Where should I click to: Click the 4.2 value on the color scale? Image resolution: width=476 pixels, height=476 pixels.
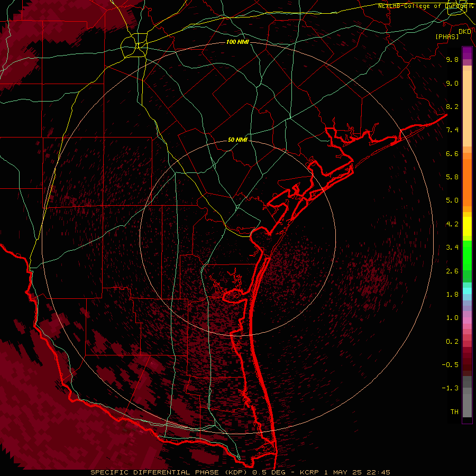[452, 224]
